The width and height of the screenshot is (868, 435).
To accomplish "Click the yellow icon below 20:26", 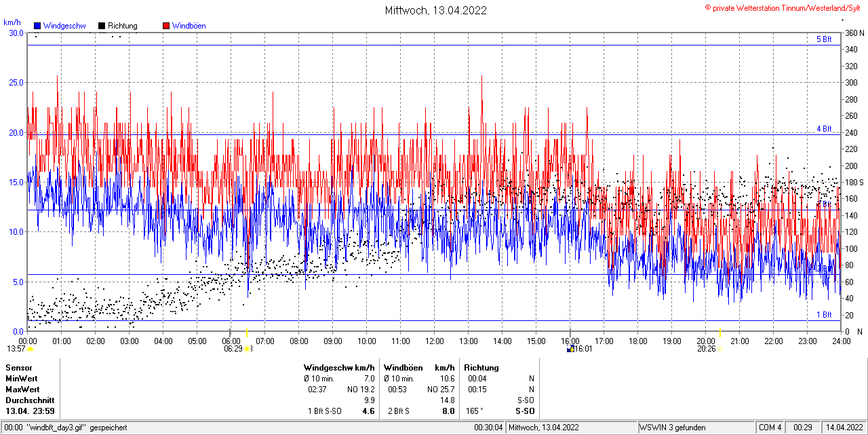I will click(x=720, y=349).
